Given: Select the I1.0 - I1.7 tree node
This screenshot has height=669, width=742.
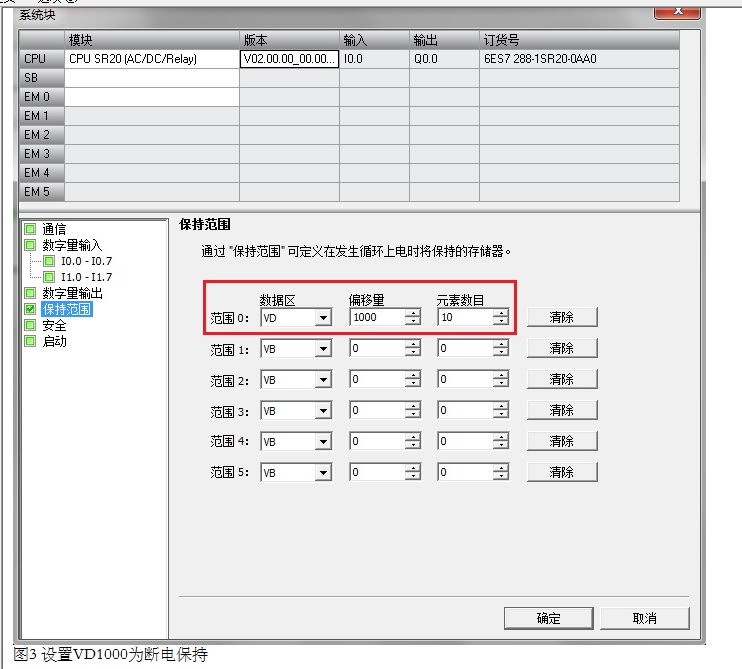Looking at the screenshot, I should [87, 277].
